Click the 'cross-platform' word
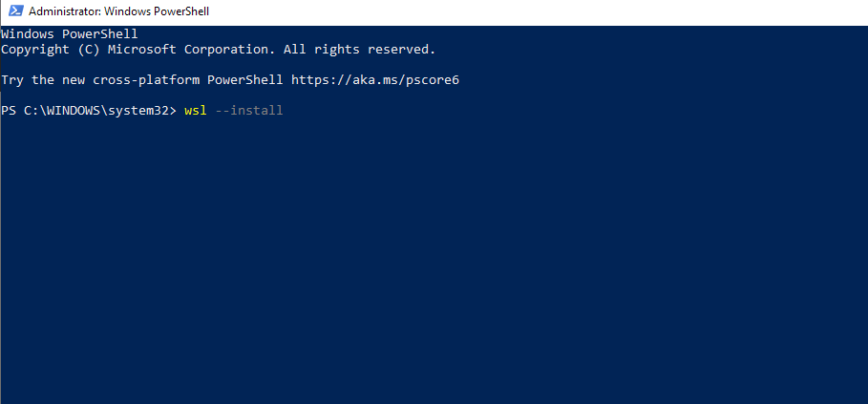Viewport: 868px width, 404px height. (146, 80)
